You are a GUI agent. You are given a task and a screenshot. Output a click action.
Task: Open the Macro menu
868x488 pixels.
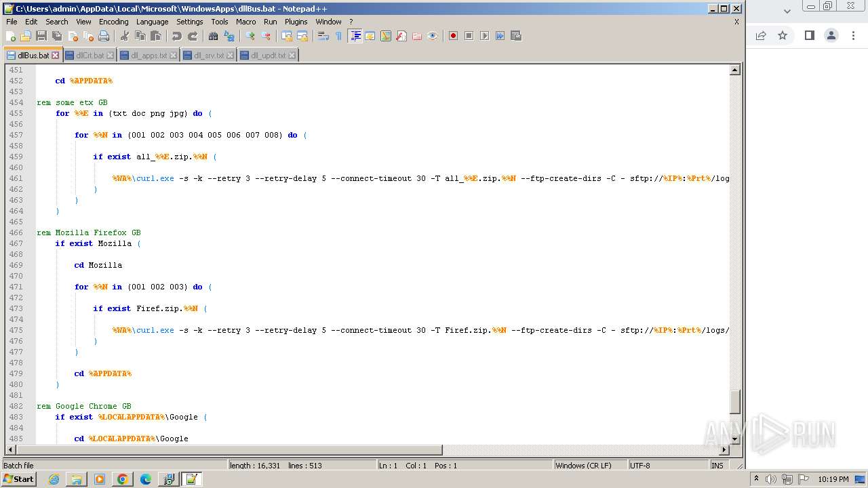246,22
